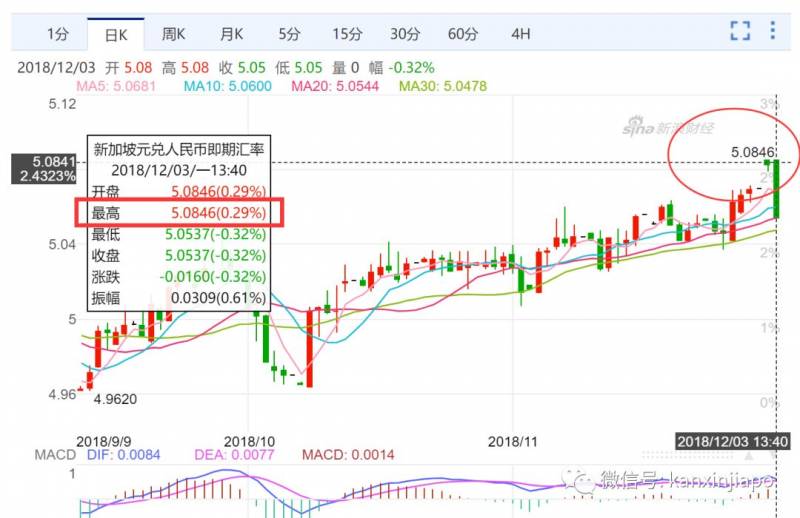
Task: Select the 5分 interval tab
Action: (x=289, y=34)
